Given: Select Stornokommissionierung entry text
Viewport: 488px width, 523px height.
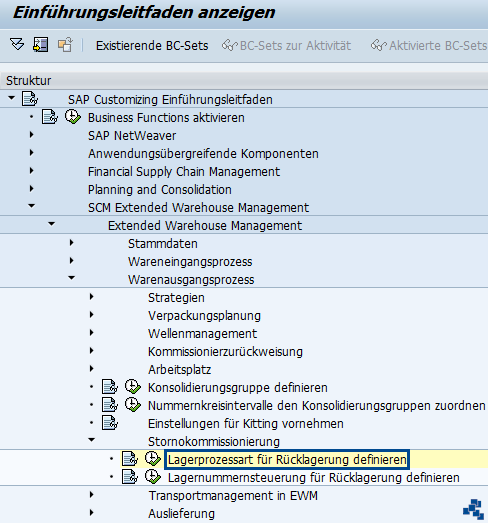Looking at the screenshot, I should [214, 442].
